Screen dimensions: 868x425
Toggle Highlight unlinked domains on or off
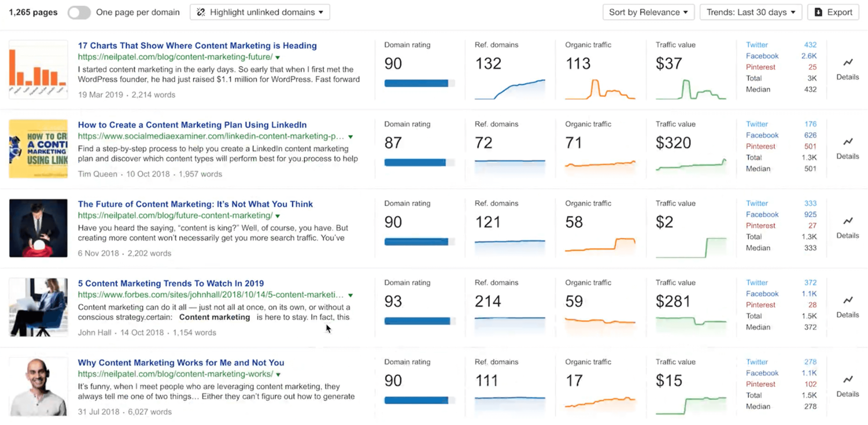click(259, 12)
